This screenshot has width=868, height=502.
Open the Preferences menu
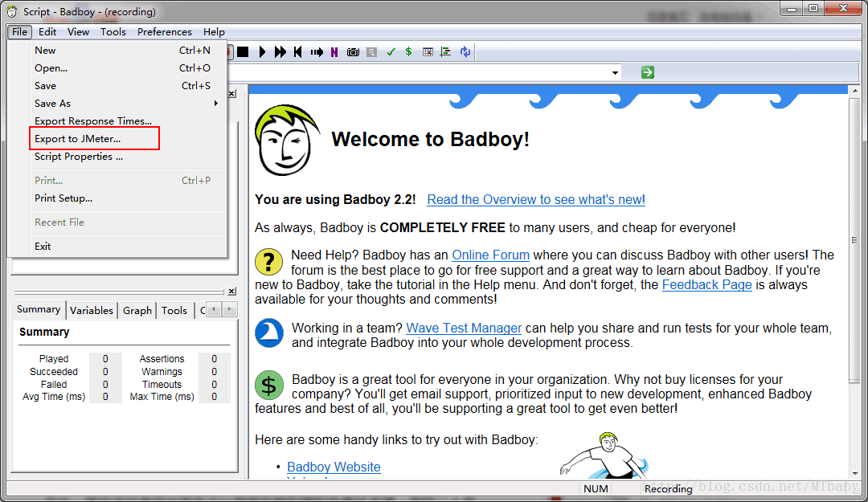click(165, 31)
